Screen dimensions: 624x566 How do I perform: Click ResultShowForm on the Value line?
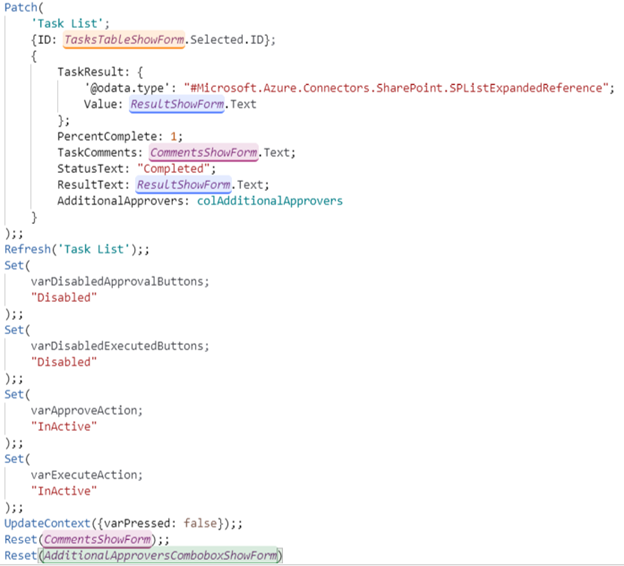(x=177, y=104)
